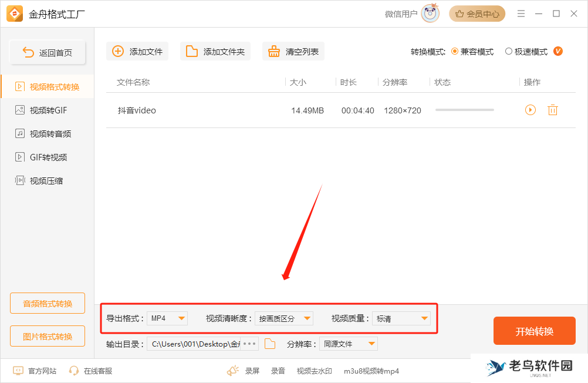Click the 14.49MB size value
The width and height of the screenshot is (588, 383).
coord(307,110)
